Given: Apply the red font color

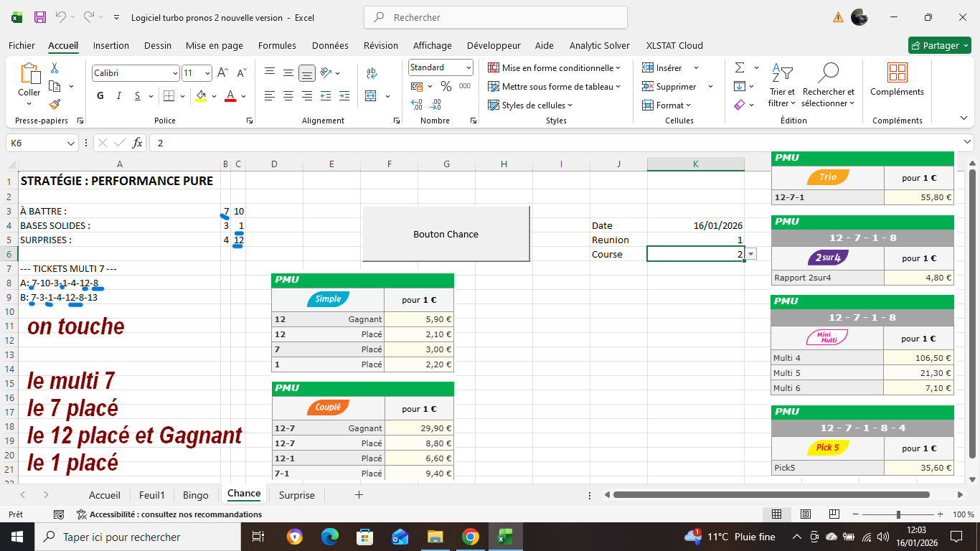Looking at the screenshot, I should (x=230, y=96).
